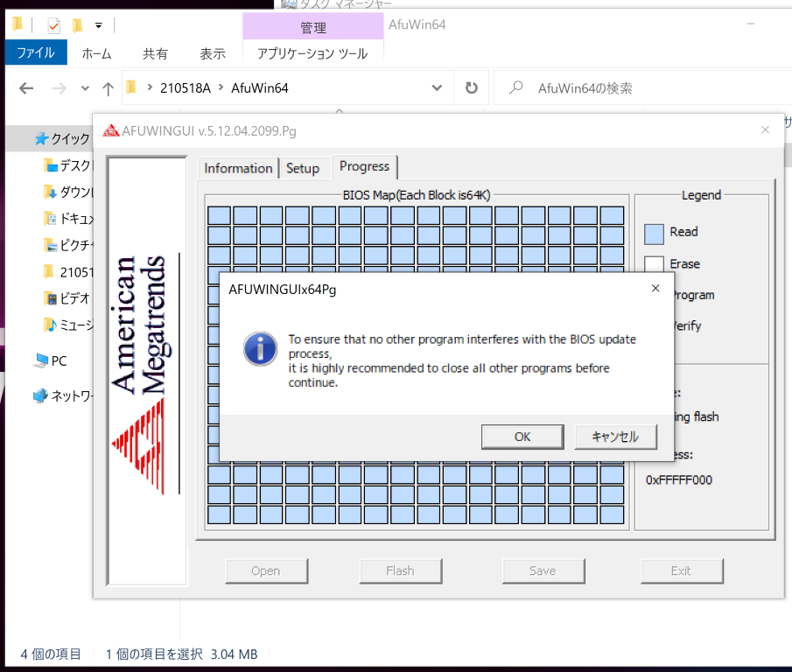792x672 pixels.
Task: Switch to the Information tab
Action: 238,168
